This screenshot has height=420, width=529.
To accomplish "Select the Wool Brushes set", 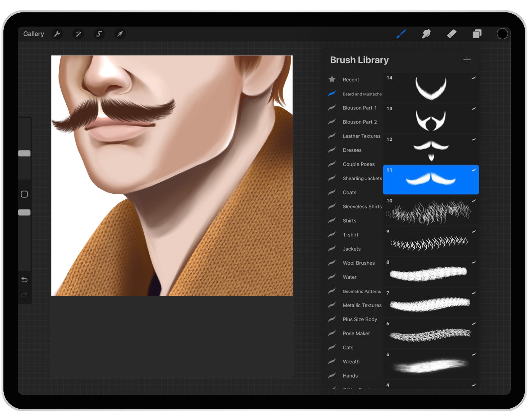I will click(359, 263).
